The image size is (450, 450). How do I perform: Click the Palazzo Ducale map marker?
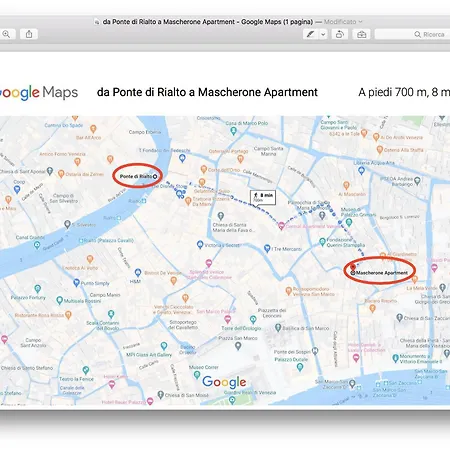(x=300, y=367)
